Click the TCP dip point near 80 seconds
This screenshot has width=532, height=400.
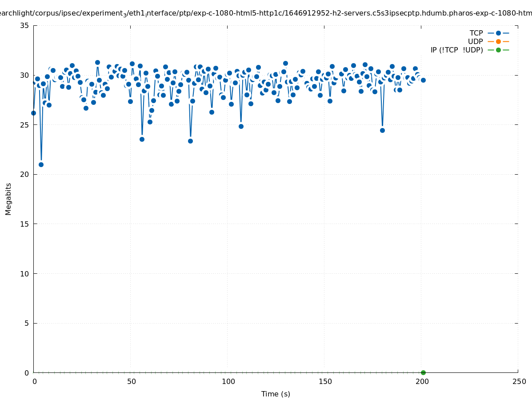tap(190, 141)
